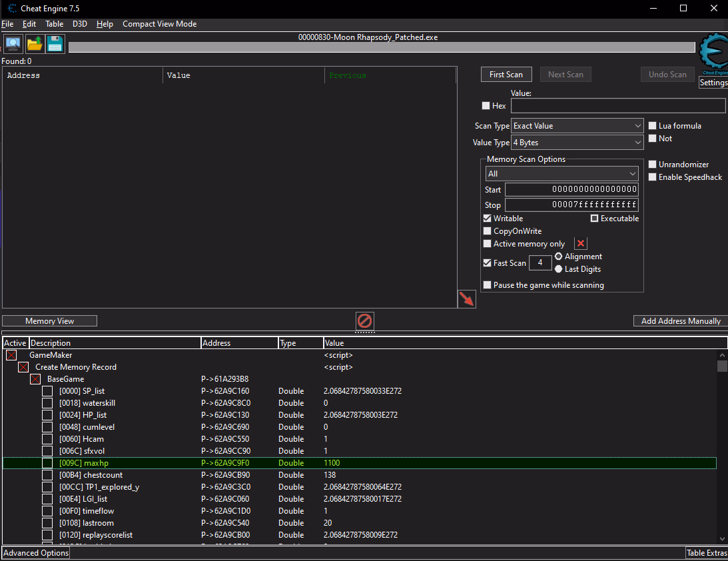
Task: Open a cheat table with folder icon
Action: point(35,44)
